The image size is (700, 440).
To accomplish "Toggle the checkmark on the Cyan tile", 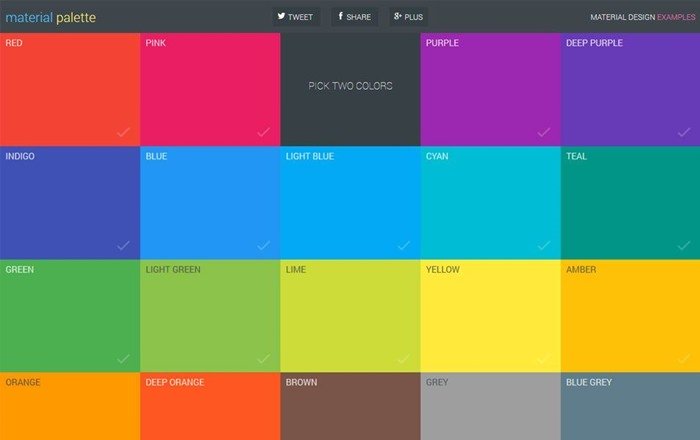I will (543, 245).
